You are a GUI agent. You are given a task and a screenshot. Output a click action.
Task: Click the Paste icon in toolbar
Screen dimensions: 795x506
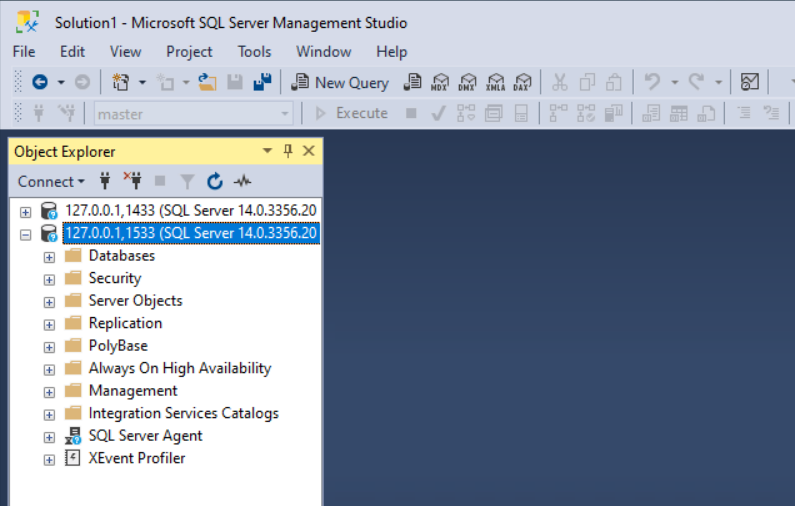click(x=613, y=82)
